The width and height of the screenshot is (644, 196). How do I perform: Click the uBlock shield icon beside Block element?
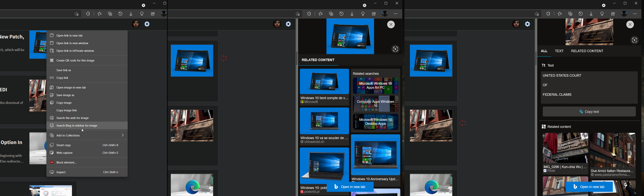(x=52, y=163)
